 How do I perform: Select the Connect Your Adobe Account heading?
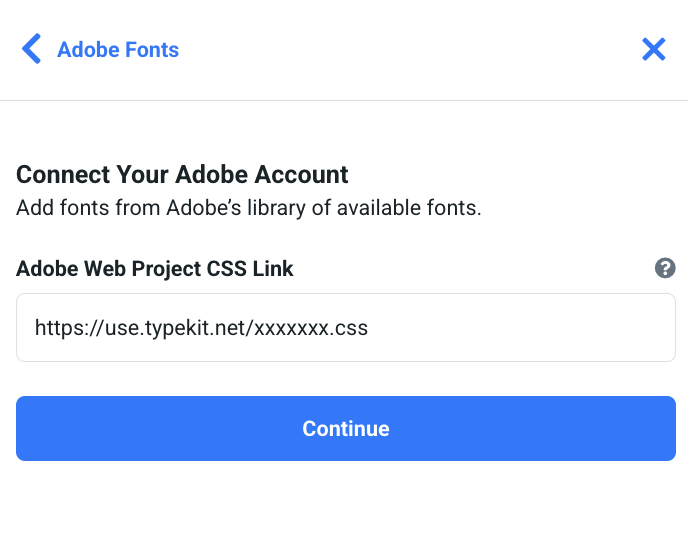click(x=182, y=174)
